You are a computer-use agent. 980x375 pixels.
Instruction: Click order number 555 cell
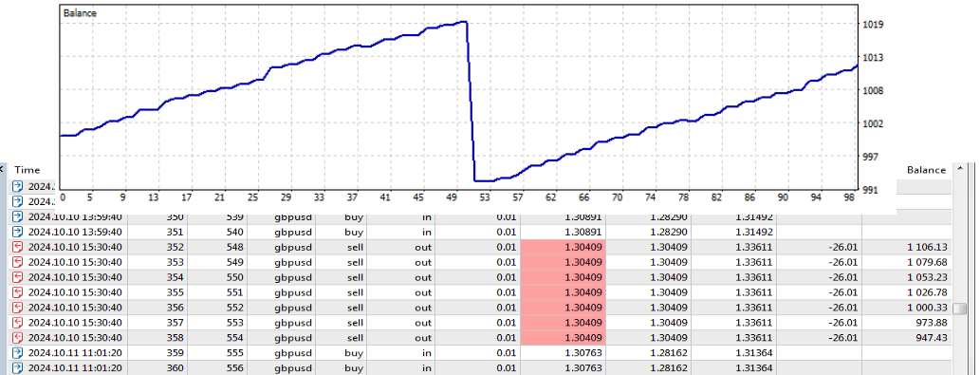click(234, 352)
